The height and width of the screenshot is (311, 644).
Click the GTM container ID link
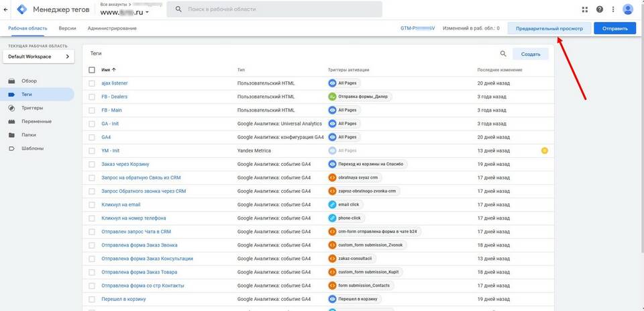point(417,28)
